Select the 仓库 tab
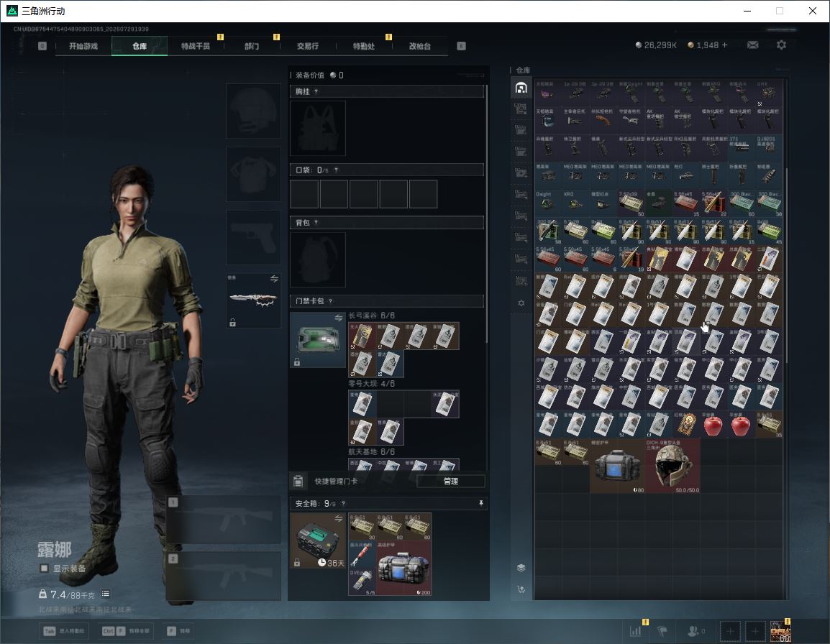The width and height of the screenshot is (830, 644). click(140, 46)
